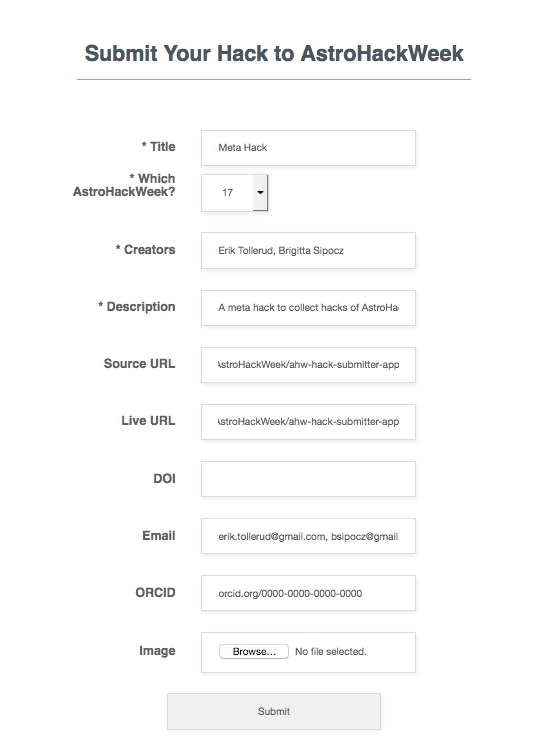Focus the Description input box
Screen dimensions: 547x748
tap(308, 308)
